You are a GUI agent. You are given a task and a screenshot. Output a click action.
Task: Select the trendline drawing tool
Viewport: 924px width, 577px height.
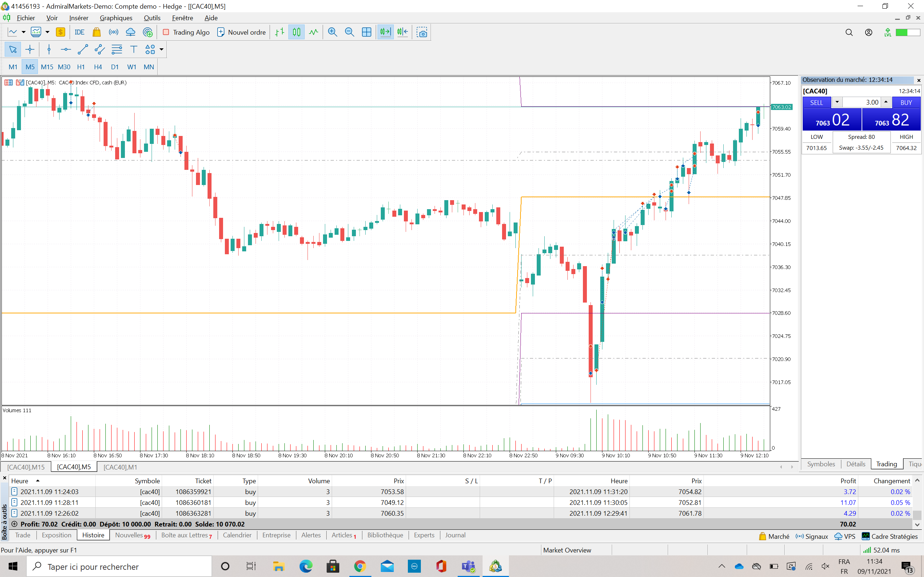click(x=82, y=50)
